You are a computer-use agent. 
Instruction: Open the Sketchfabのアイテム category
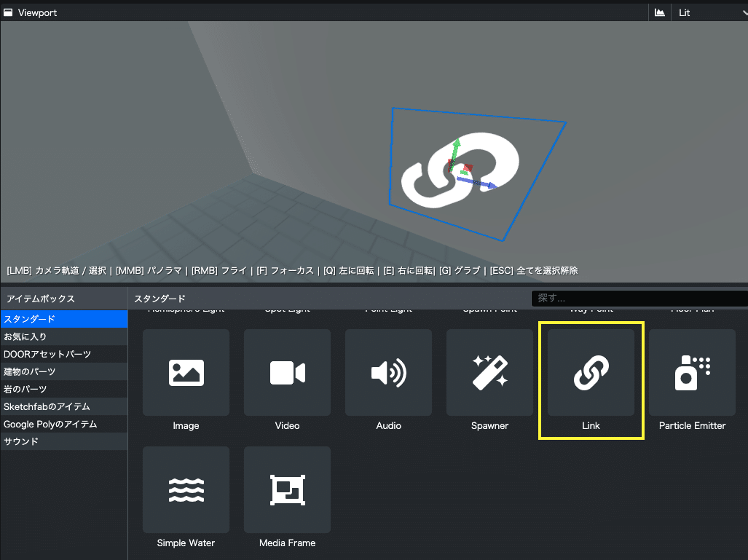[x=64, y=407]
